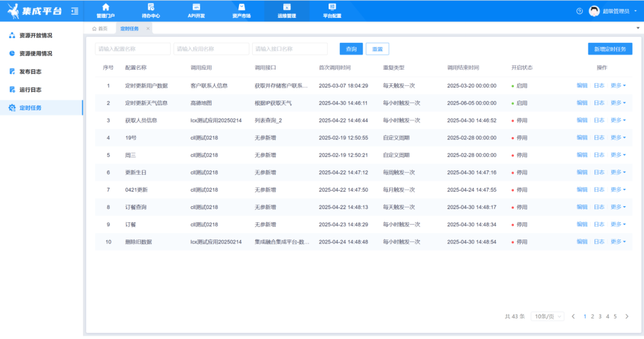Collapse sidebar using the menu fold icon
This screenshot has height=339, width=644.
(75, 11)
